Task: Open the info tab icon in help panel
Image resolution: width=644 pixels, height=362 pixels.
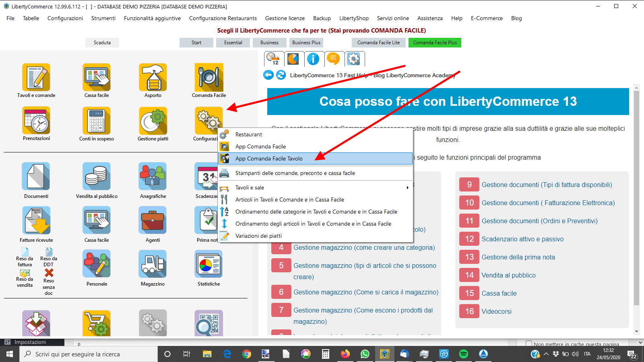Action: 313,59
